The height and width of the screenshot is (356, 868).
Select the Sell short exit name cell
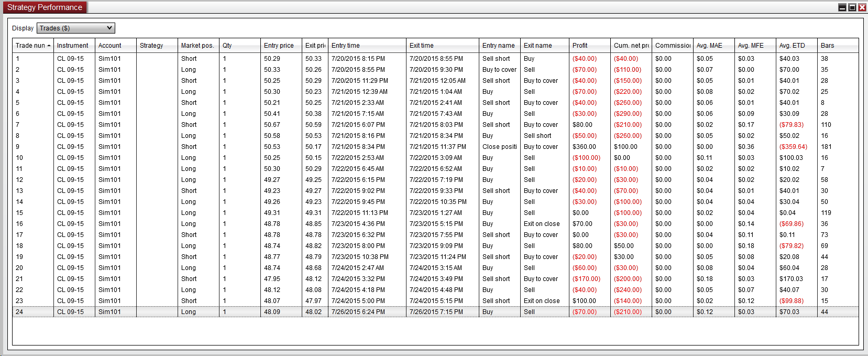point(537,136)
